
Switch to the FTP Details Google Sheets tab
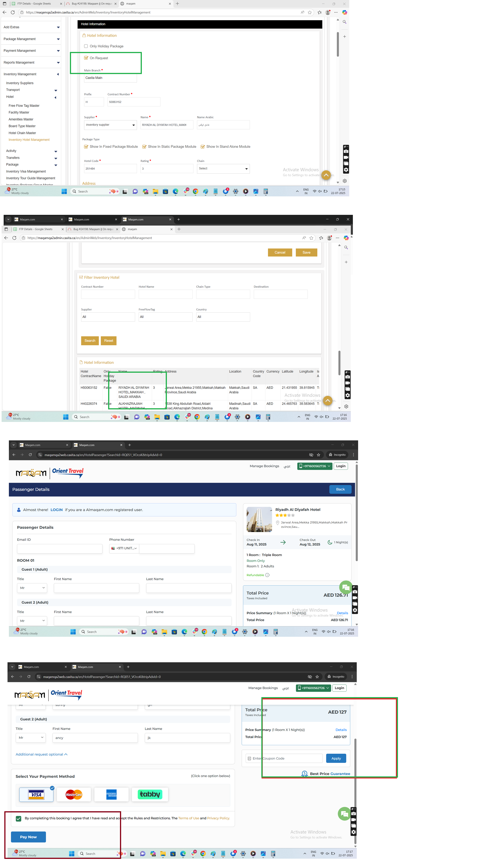click(34, 4)
